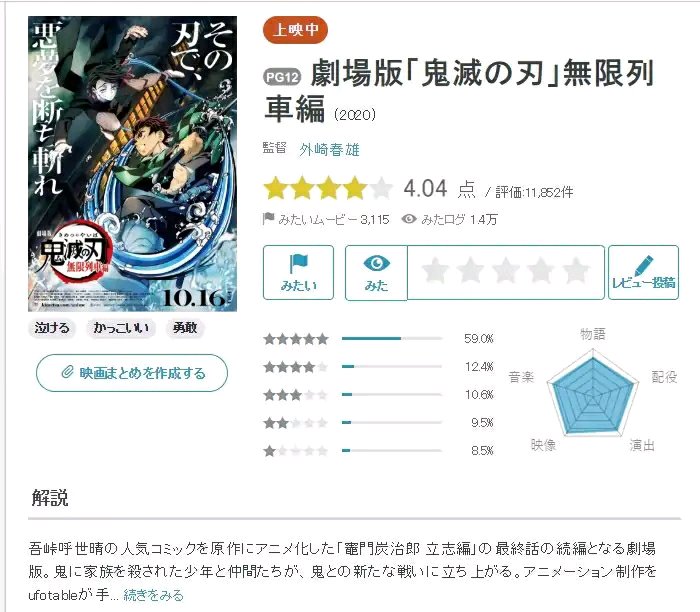Click the 上映中 status badge
This screenshot has height=612, width=700.
pos(296,30)
